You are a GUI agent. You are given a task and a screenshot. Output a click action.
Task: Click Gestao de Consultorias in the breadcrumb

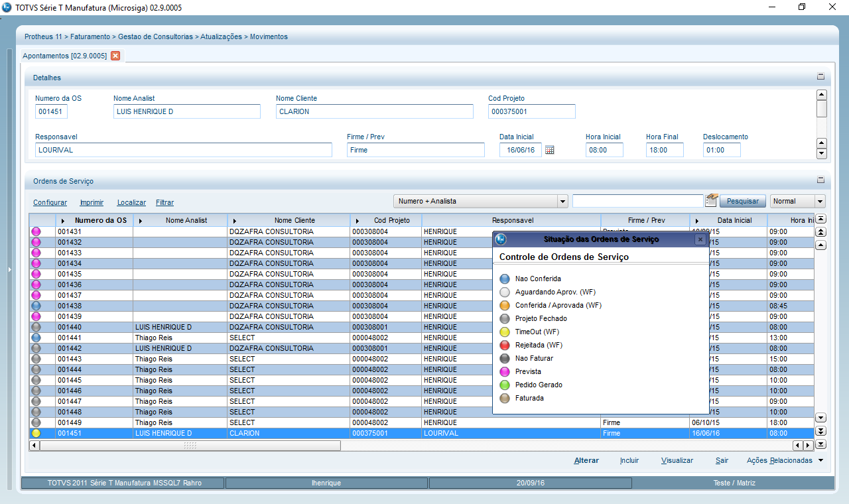click(155, 36)
